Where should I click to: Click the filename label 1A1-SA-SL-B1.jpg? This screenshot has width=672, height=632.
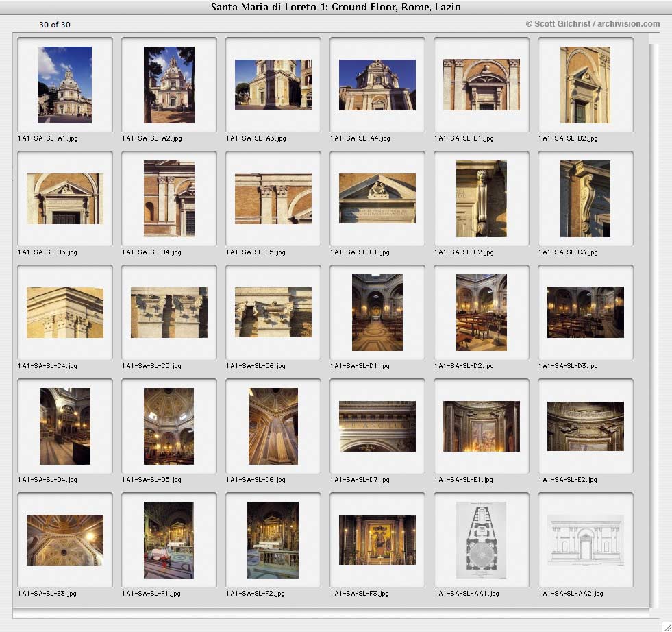pos(464,138)
